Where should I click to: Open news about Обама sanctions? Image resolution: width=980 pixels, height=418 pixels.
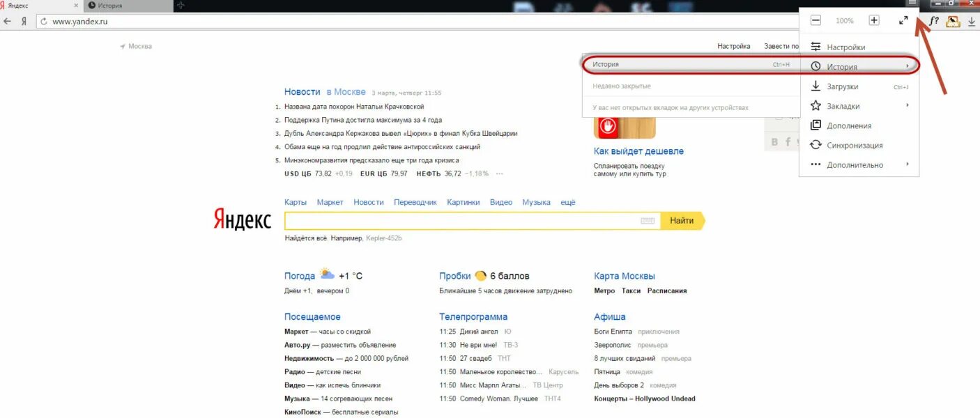click(x=382, y=147)
